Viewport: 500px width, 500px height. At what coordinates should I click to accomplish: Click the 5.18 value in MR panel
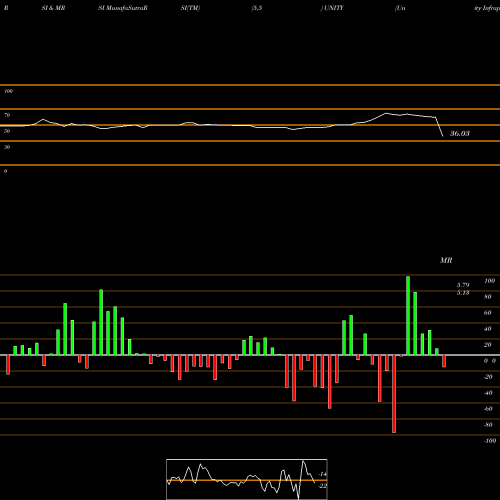coord(463,293)
